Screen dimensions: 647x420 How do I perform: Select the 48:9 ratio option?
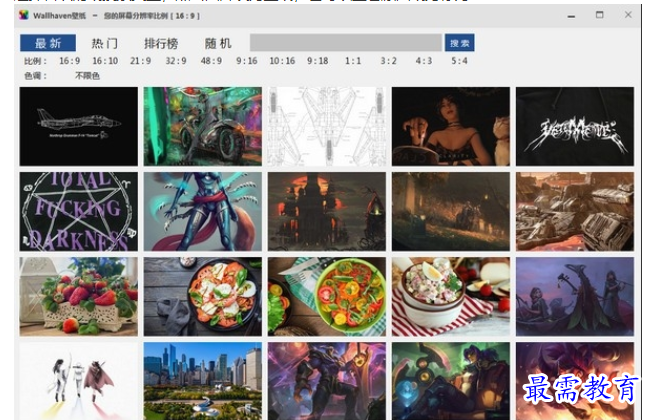pos(211,61)
